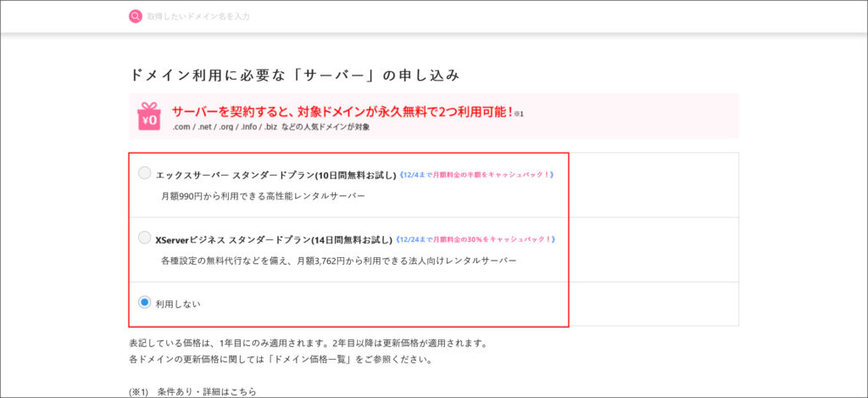Select the エックスサーバー スタンダードプラン radio button
Image resolution: width=868 pixels, height=398 pixels.
coord(145,173)
